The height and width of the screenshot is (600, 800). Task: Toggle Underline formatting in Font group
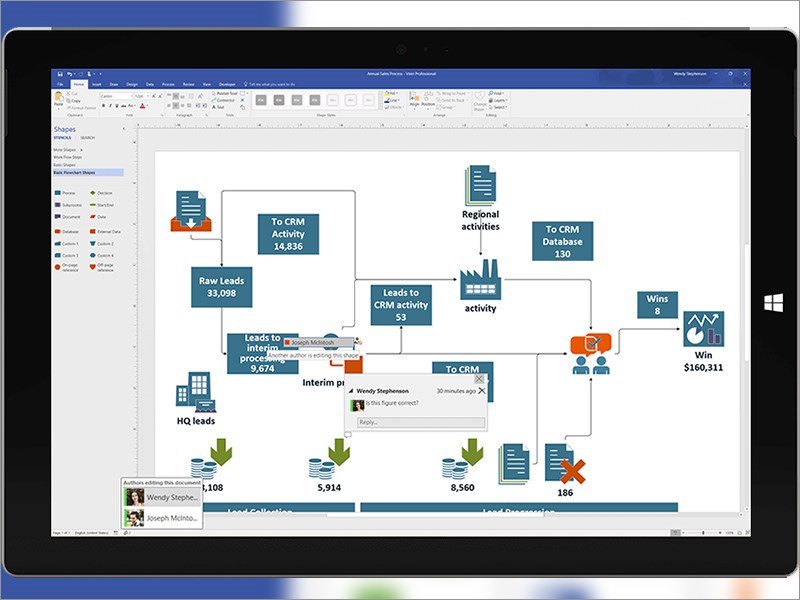point(117,106)
